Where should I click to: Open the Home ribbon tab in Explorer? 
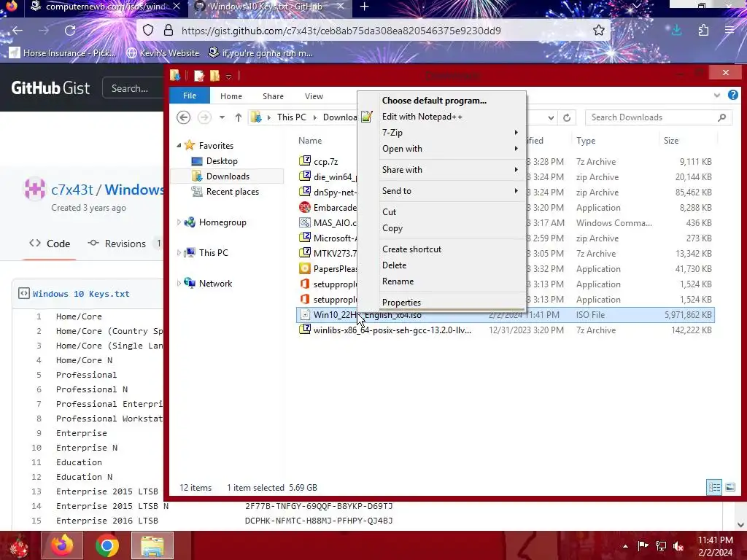231,96
